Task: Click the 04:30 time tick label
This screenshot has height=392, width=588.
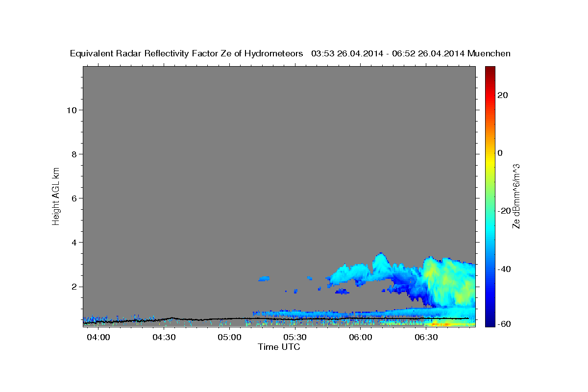Action: click(x=165, y=338)
